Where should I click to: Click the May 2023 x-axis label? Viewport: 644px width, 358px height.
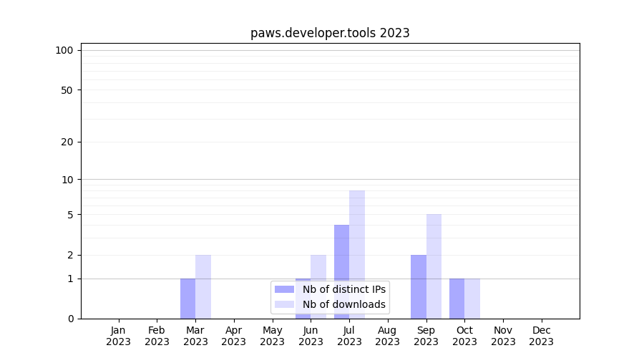pyautogui.click(x=273, y=336)
